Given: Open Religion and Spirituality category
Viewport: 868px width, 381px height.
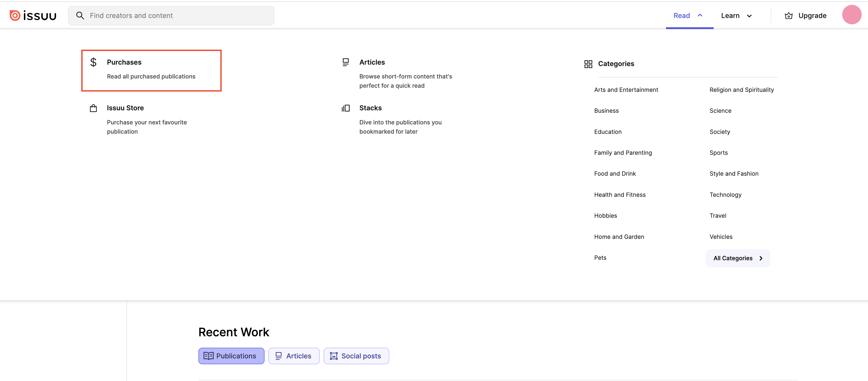Looking at the screenshot, I should click(x=741, y=90).
